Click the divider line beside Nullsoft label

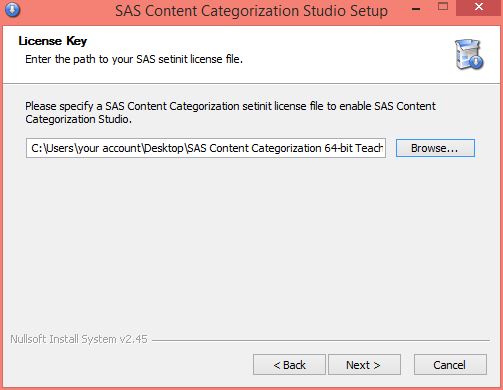321,340
